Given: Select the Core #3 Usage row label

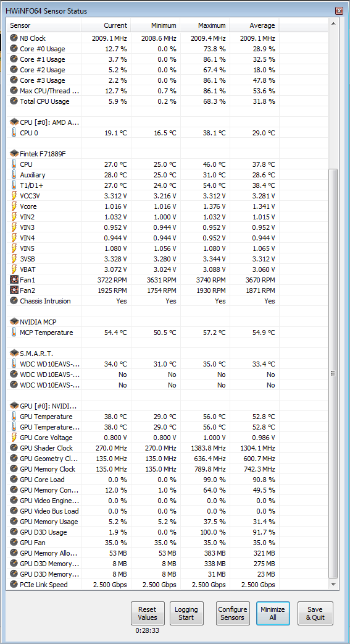Looking at the screenshot, I should click(42, 80).
